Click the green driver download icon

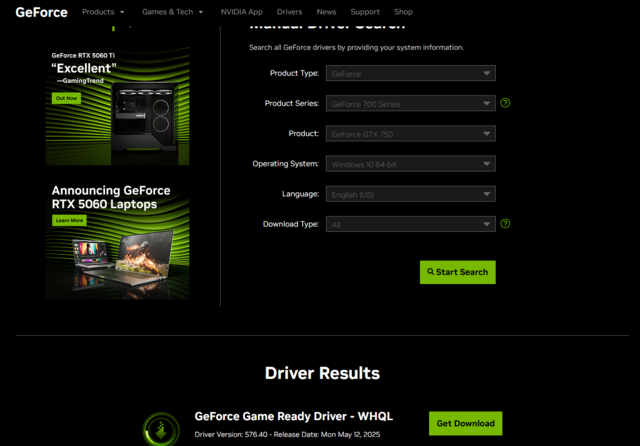(161, 429)
